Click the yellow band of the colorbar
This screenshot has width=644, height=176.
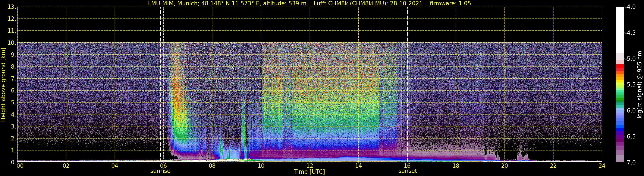[x=620, y=82]
